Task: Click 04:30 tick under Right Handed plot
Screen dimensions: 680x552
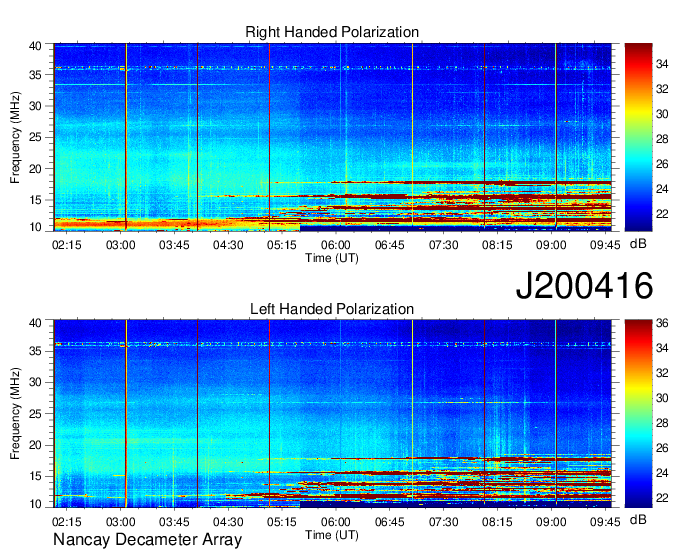Action: [228, 245]
